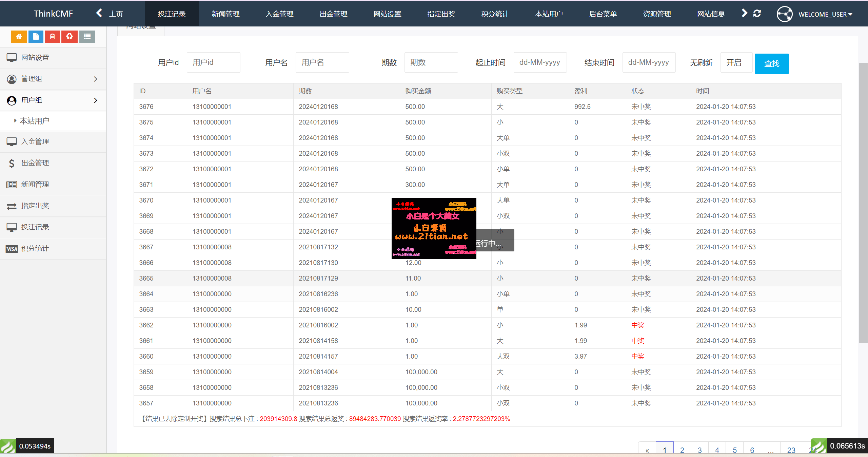Open the 起止时间 date field
Screen dimensions: 868x457
(540, 63)
